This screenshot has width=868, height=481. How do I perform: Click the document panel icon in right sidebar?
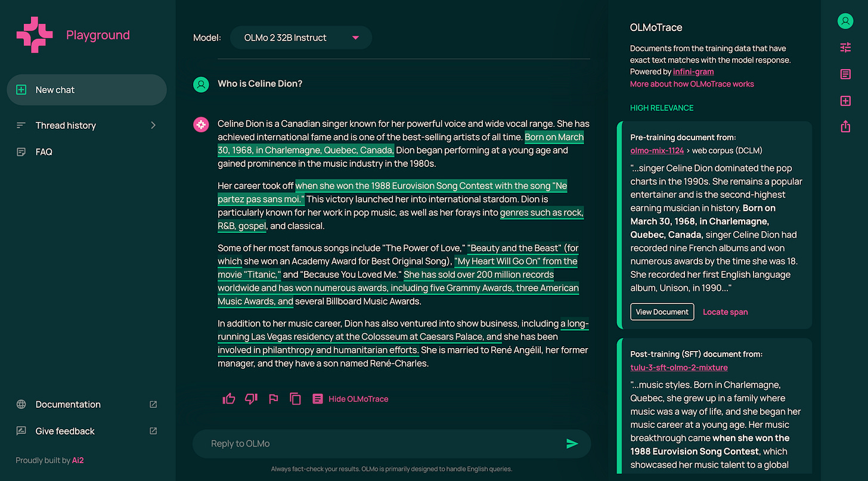point(845,74)
